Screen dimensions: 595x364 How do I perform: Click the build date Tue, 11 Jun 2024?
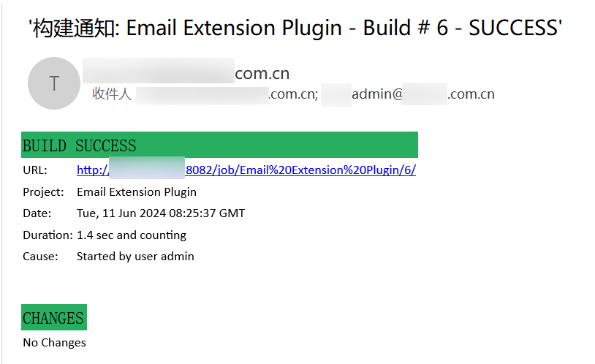pos(161,213)
